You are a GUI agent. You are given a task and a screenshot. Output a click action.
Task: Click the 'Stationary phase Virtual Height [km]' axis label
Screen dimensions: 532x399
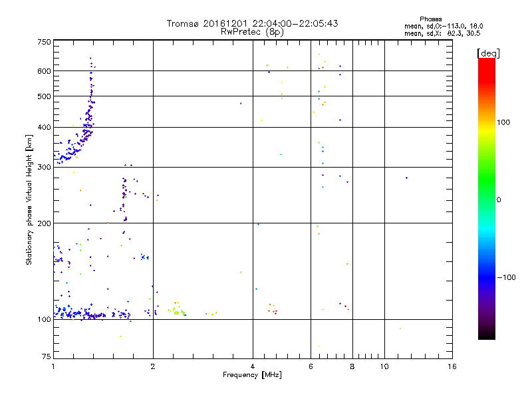click(x=29, y=199)
